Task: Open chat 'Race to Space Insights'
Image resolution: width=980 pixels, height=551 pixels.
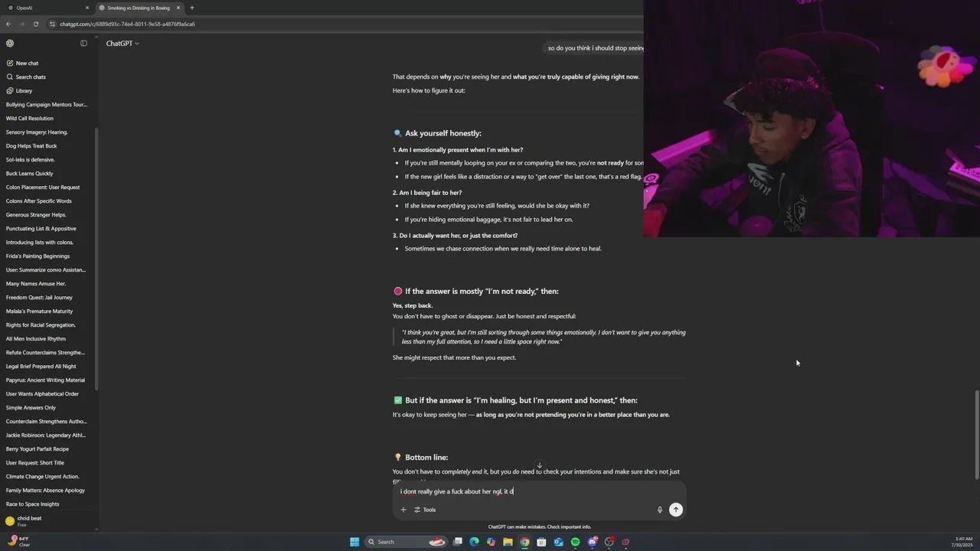Action: coord(33,504)
